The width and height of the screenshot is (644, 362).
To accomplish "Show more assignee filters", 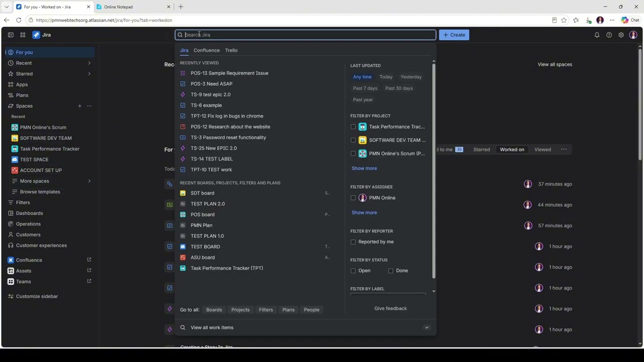I will [x=364, y=213].
